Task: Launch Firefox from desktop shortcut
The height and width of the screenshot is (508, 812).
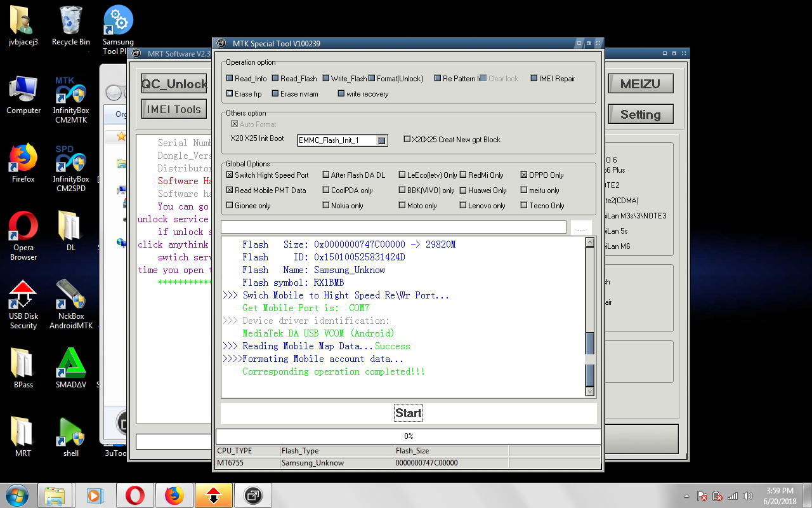Action: click(23, 163)
